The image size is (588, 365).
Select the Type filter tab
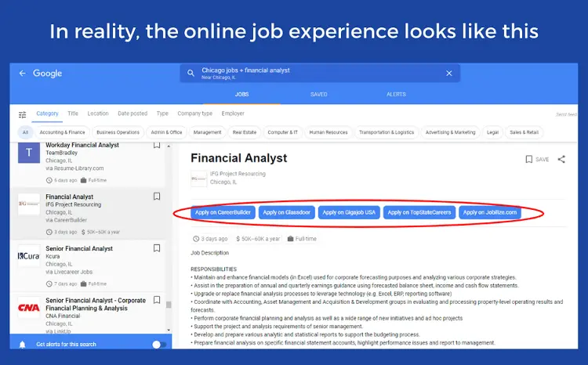point(162,114)
